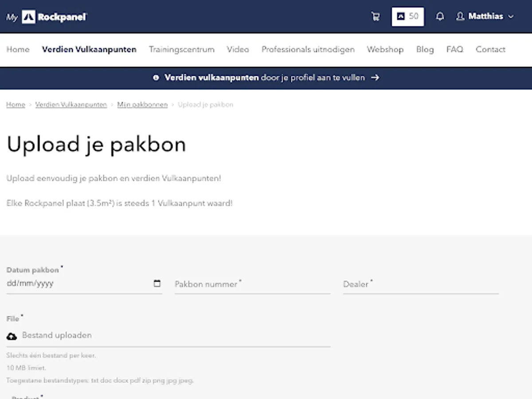Open the Verdien Vulkaanpunten menu item
532x399 pixels.
pos(89,49)
